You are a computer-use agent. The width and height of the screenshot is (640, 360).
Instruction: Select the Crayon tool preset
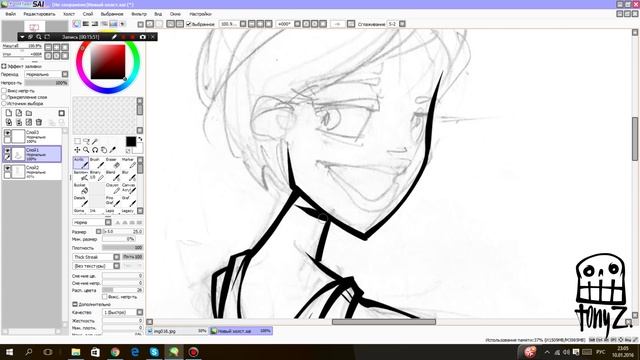pos(113,189)
